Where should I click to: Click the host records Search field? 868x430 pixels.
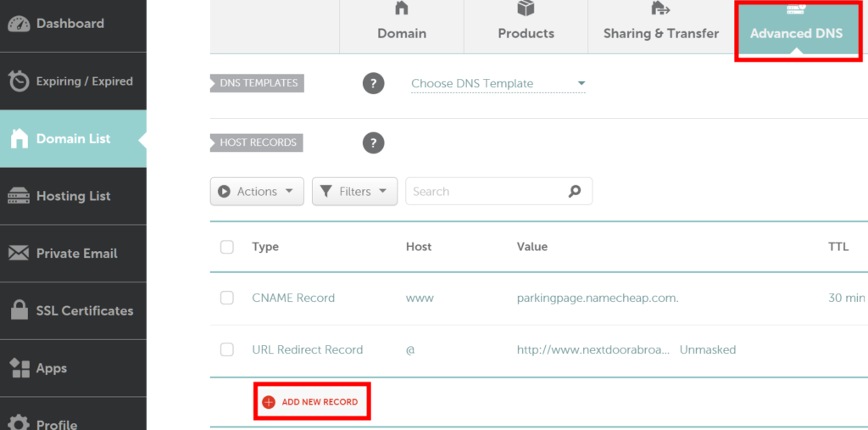click(x=498, y=191)
